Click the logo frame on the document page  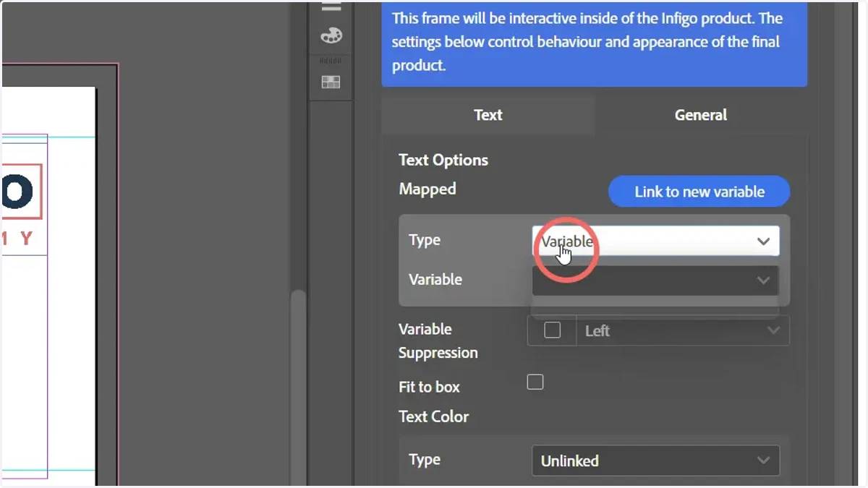pyautogui.click(x=22, y=192)
